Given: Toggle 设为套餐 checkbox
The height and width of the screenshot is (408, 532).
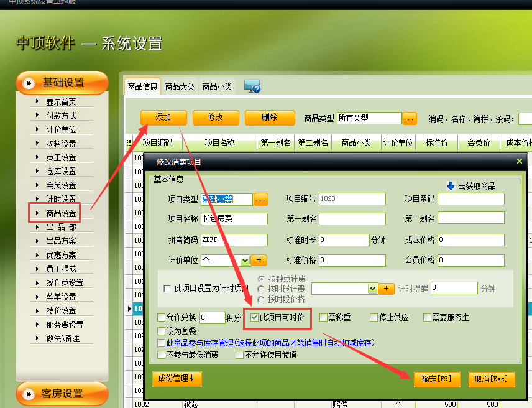Looking at the screenshot, I should [x=162, y=331].
